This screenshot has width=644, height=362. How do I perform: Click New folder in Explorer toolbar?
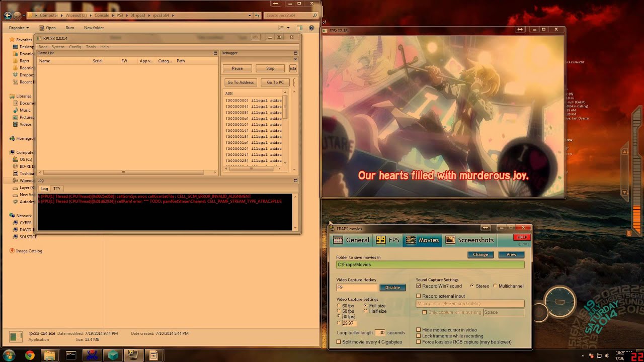(94, 28)
